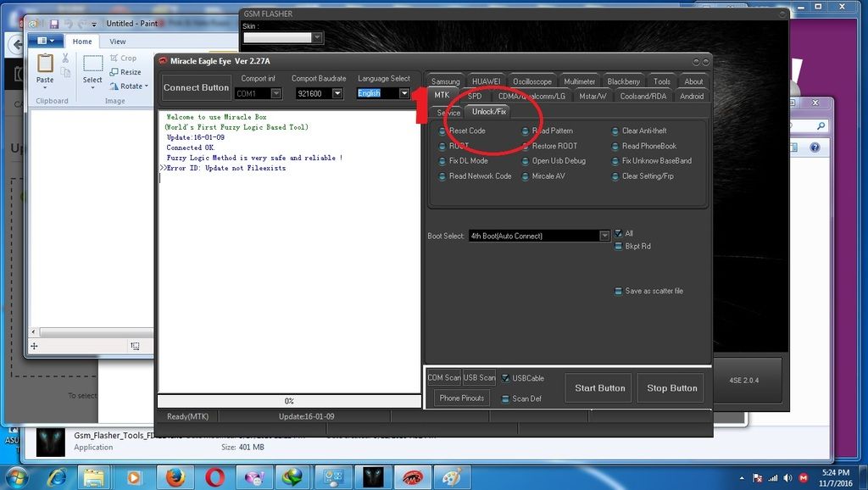This screenshot has height=490, width=868.
Task: Enable the Save as scatter file checkbox
Action: click(618, 291)
